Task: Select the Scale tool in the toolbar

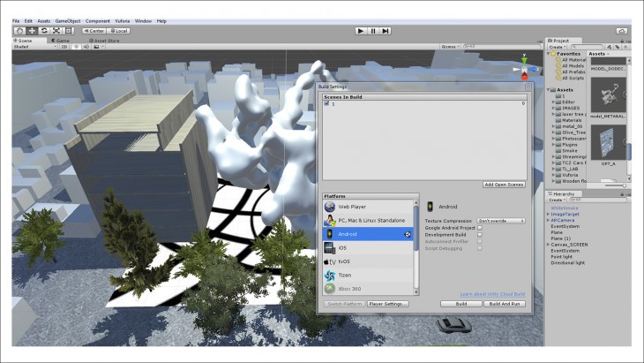Action: pos(56,30)
